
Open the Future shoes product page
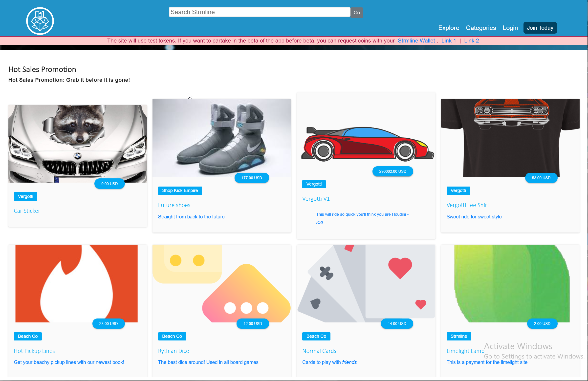(x=174, y=205)
